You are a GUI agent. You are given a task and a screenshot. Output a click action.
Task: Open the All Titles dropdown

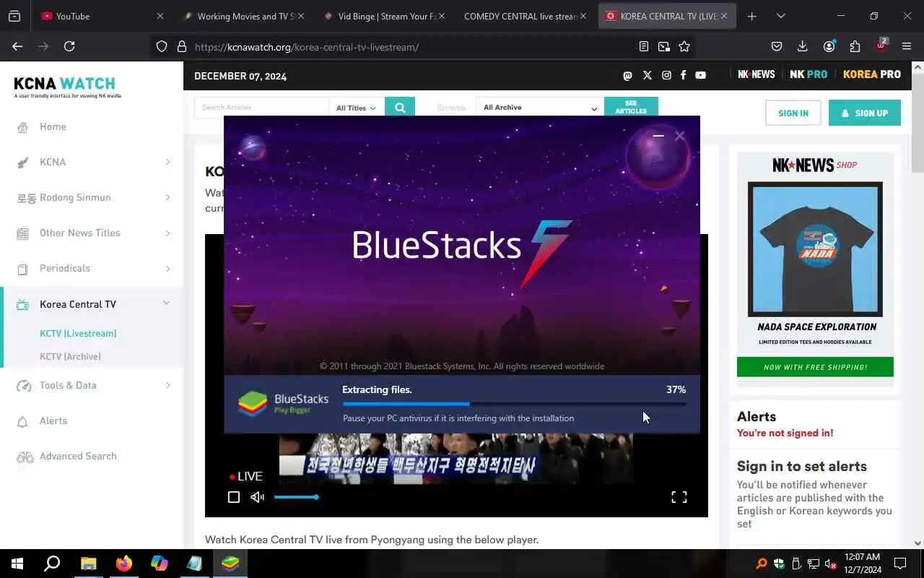click(357, 108)
